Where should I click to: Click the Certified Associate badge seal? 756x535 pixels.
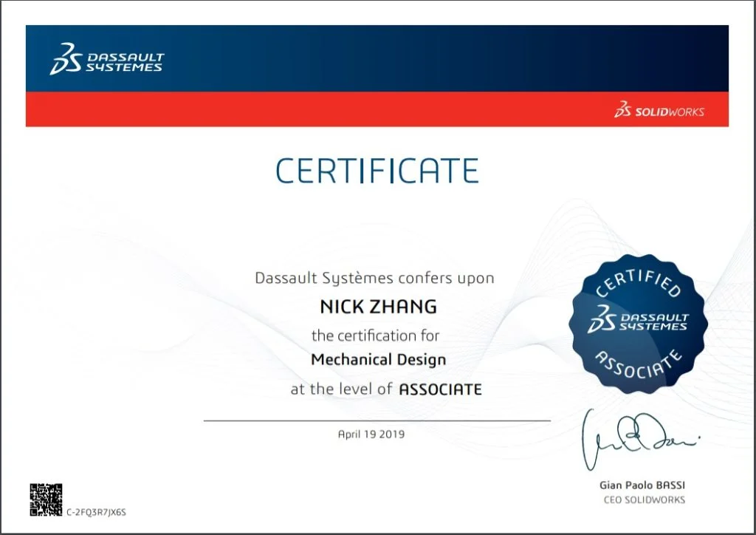coord(638,322)
